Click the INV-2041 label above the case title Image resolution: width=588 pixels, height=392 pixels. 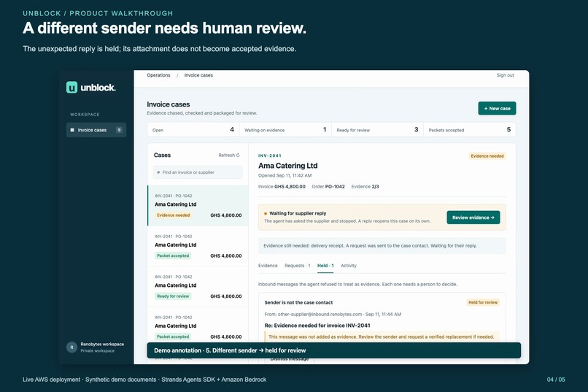270,155
